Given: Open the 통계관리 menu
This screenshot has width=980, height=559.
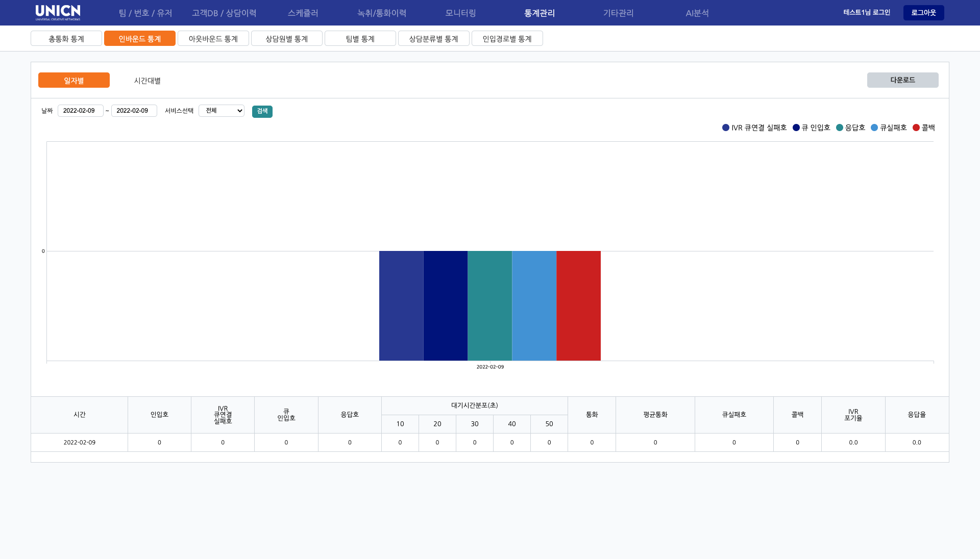Looking at the screenshot, I should pyautogui.click(x=540, y=13).
